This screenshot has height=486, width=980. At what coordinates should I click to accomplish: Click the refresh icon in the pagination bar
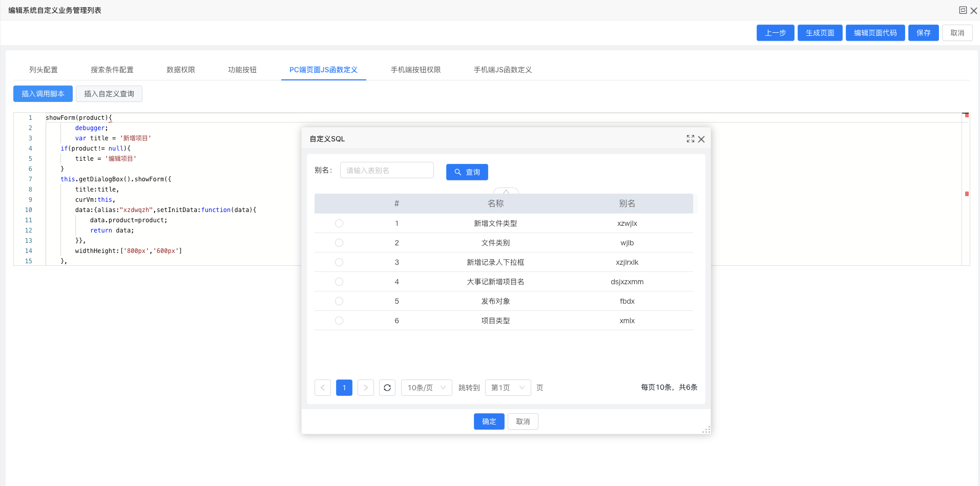387,388
